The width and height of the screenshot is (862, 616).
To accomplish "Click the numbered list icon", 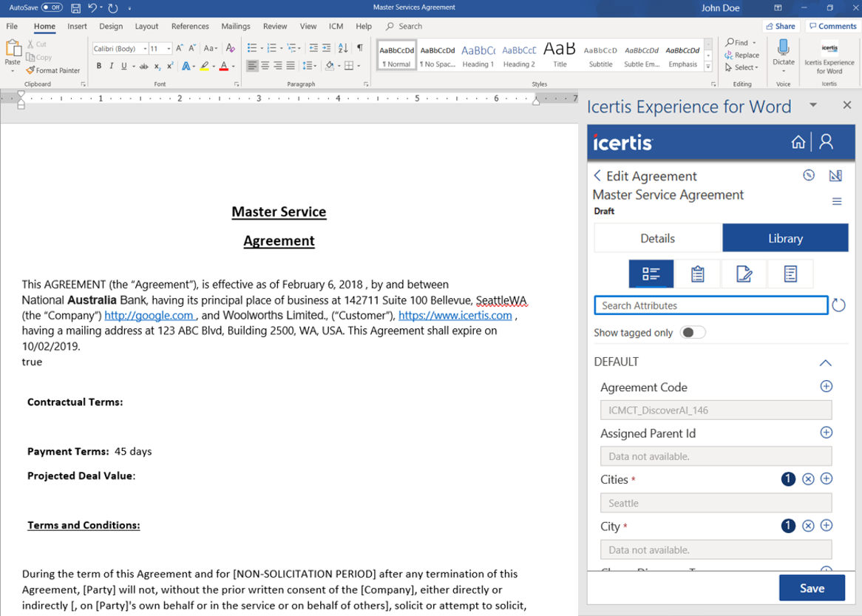I will tap(271, 48).
